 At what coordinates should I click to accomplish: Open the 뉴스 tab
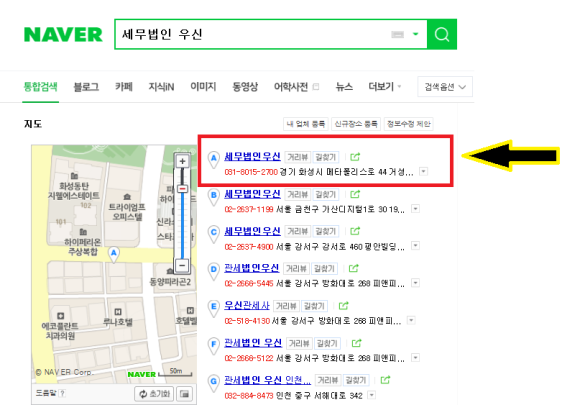coord(344,87)
